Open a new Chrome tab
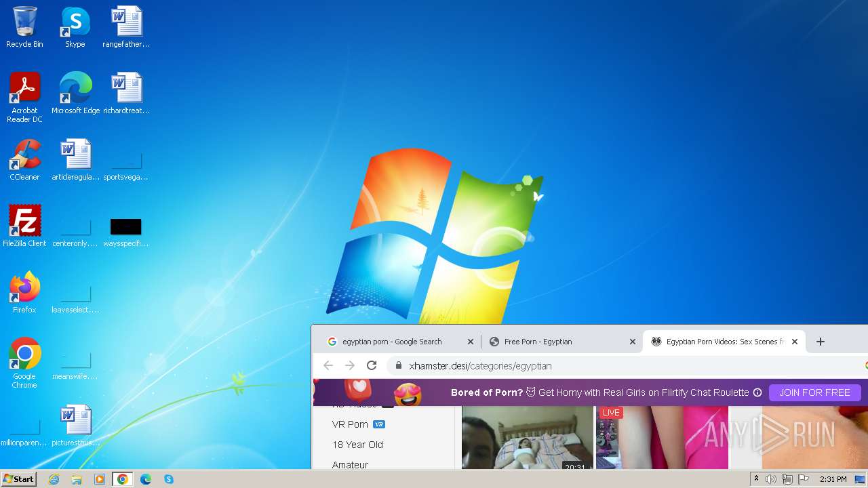Screen dimensions: 868x488 (820, 342)
